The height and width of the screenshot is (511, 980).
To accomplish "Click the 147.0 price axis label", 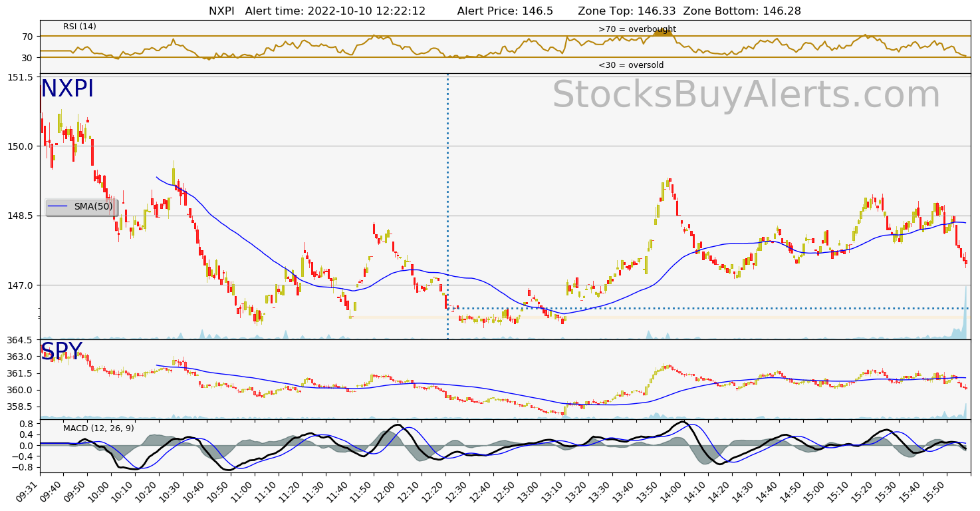I will pyautogui.click(x=21, y=285).
